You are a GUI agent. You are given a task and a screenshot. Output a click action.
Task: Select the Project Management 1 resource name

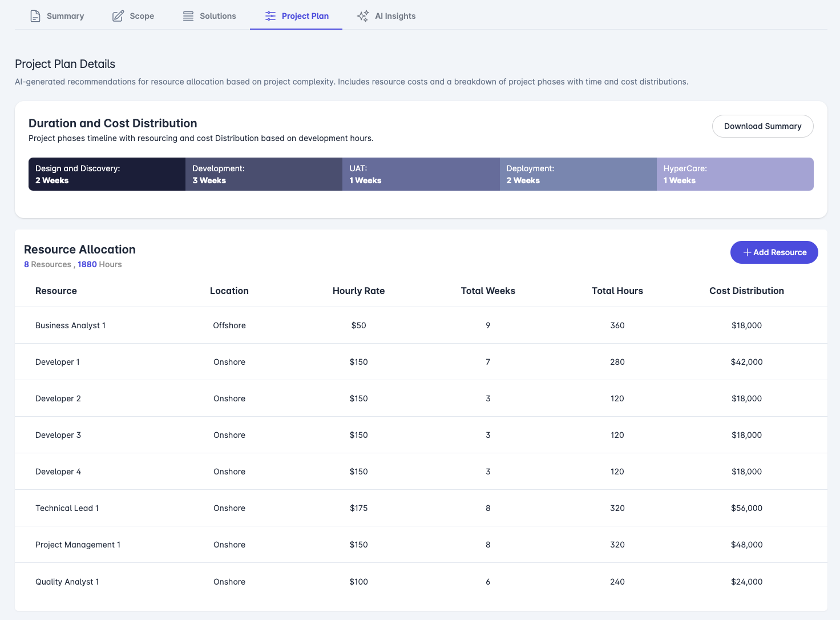[x=78, y=545]
